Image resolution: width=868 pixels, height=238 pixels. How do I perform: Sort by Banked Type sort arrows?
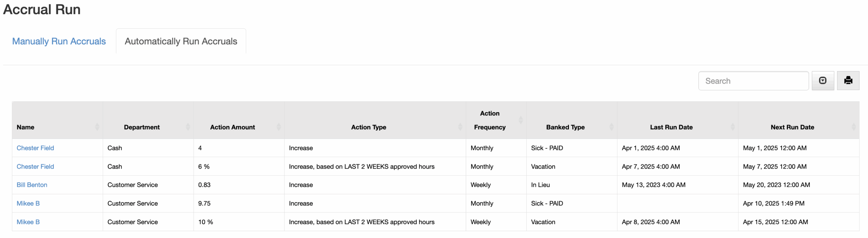[x=611, y=127]
